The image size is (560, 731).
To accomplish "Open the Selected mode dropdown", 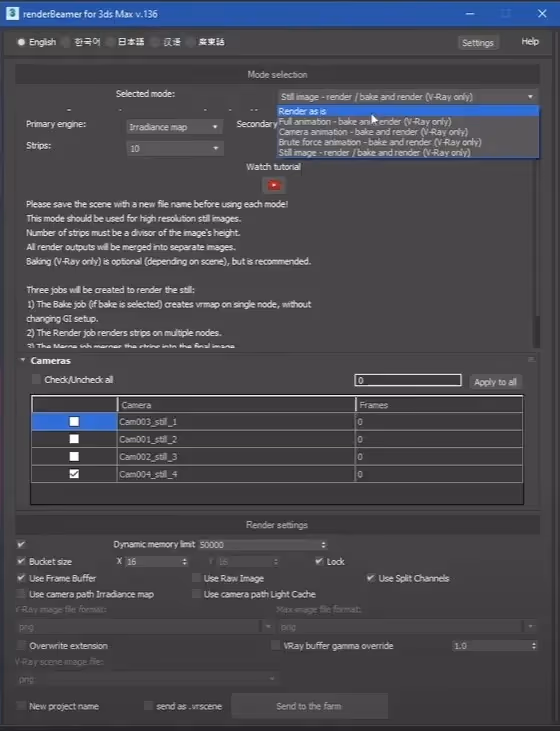I will (408, 97).
